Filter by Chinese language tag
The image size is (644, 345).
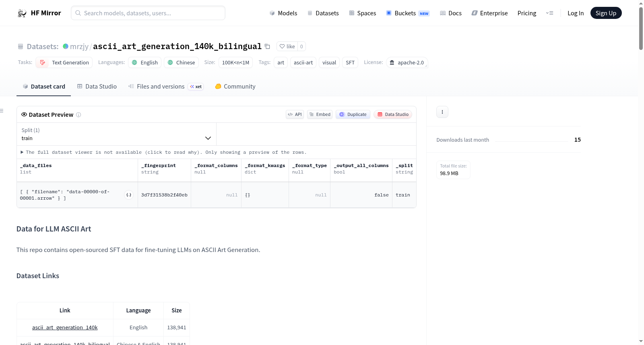pyautogui.click(x=181, y=62)
